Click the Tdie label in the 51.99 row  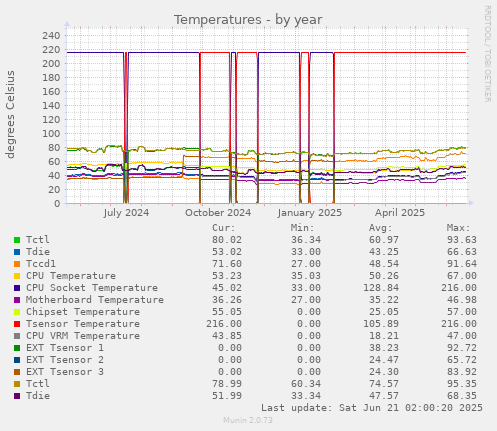(x=38, y=396)
